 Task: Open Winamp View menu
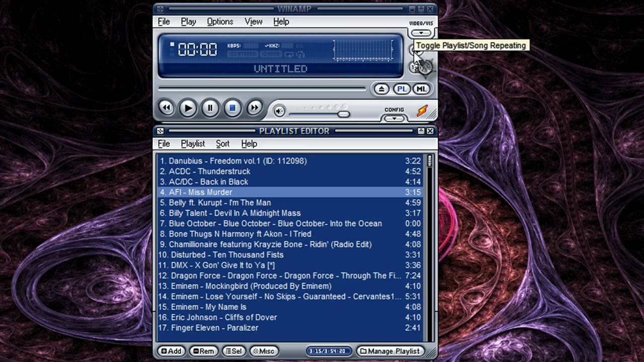pyautogui.click(x=254, y=22)
